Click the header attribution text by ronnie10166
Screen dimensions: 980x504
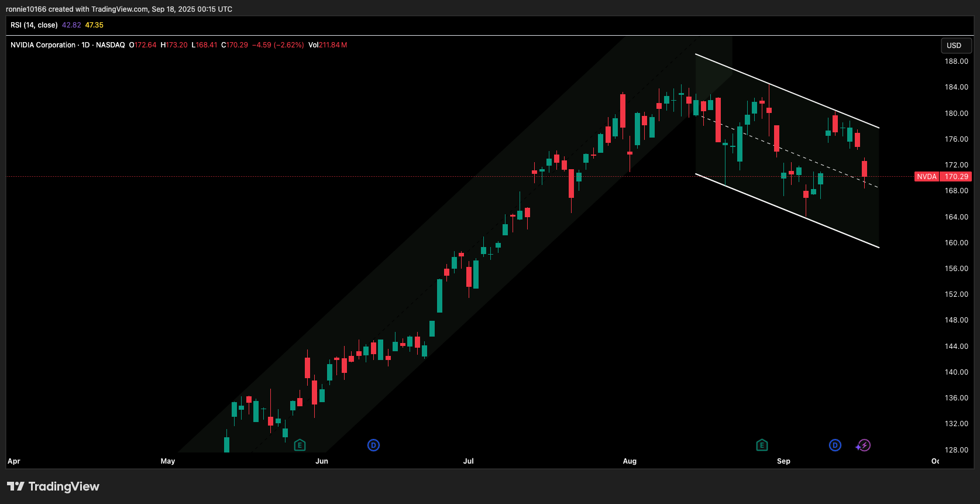(x=119, y=9)
